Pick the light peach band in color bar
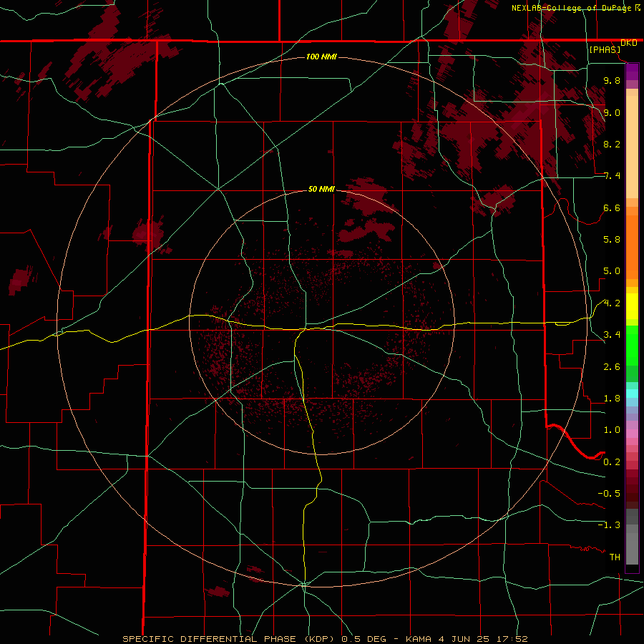Viewport: 644px width, 644px height. pyautogui.click(x=632, y=147)
